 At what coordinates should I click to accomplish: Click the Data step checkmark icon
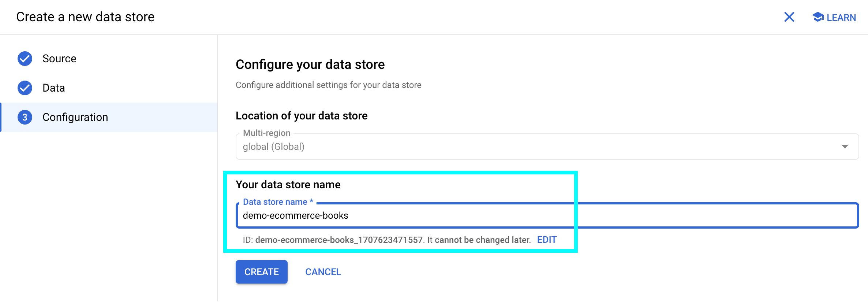[x=25, y=88]
